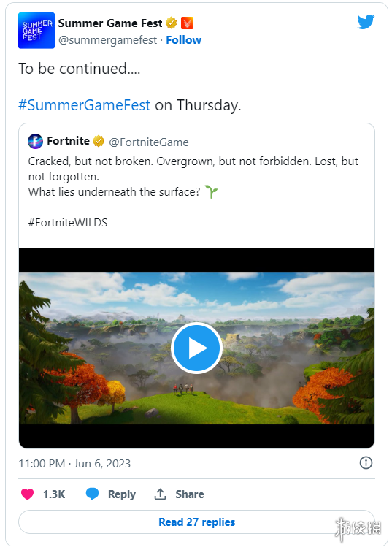This screenshot has height=550, width=392.
Task: Click the share upload arrow icon
Action: pos(161,494)
